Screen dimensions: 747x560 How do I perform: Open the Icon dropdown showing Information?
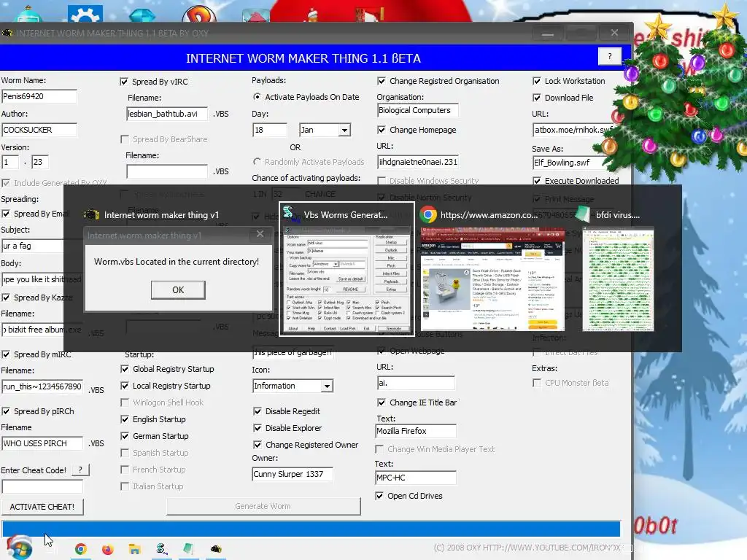coord(327,386)
